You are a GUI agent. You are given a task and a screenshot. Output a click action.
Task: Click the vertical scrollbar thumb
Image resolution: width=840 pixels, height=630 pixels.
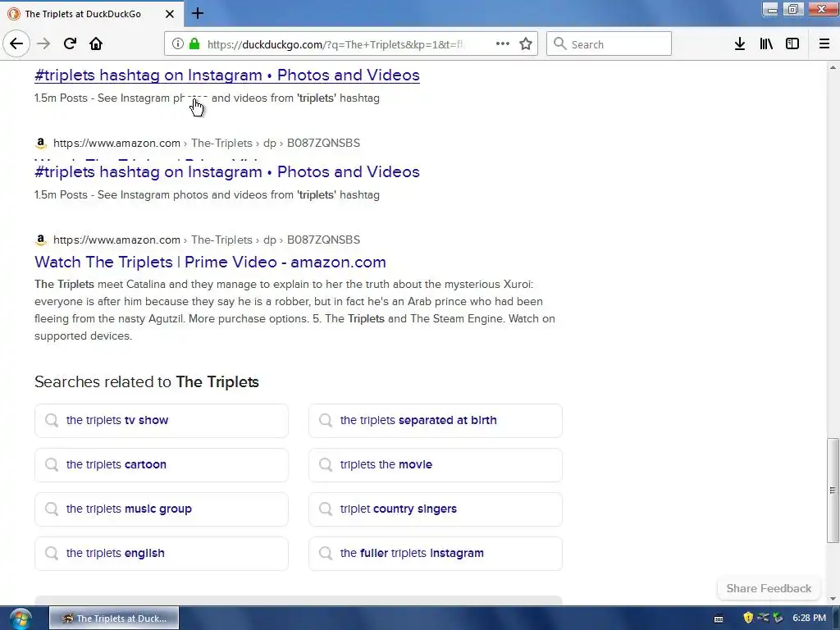(833, 491)
